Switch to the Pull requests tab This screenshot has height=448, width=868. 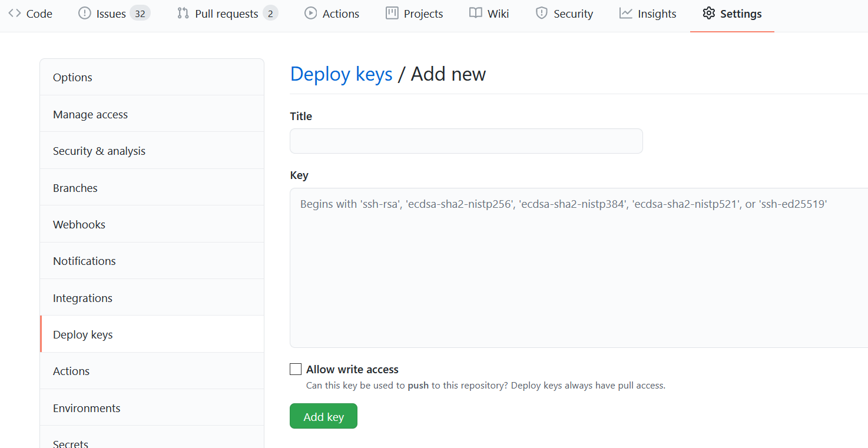coord(227,13)
